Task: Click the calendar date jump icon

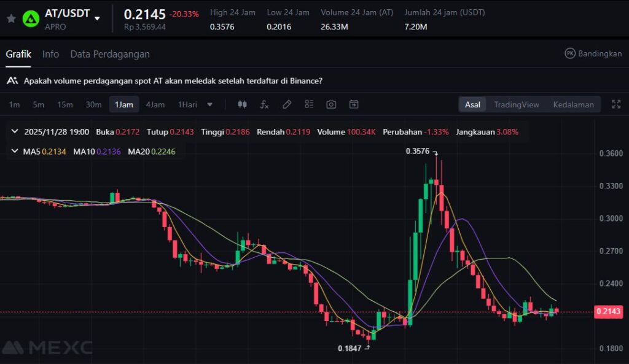Action: coord(354,104)
